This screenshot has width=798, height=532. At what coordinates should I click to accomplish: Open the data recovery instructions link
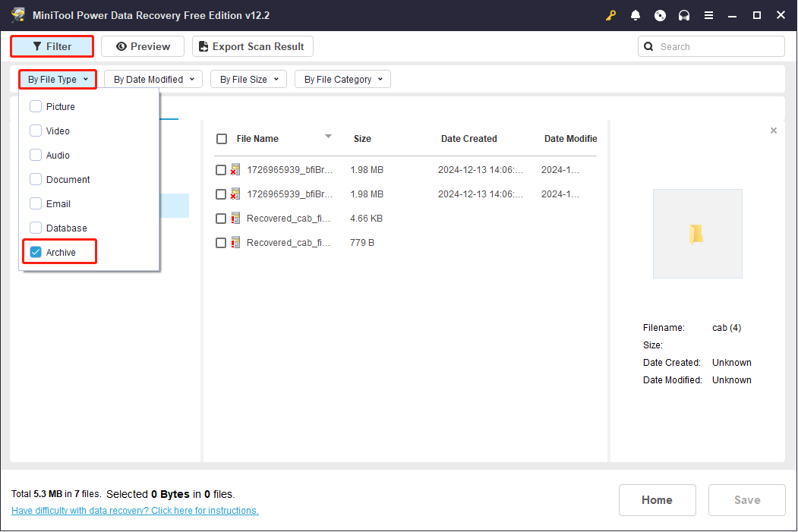pos(135,510)
